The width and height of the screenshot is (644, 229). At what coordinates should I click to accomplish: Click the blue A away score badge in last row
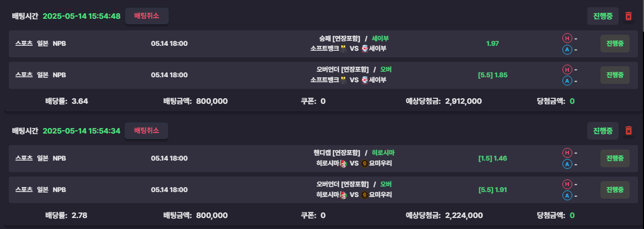pyautogui.click(x=567, y=196)
